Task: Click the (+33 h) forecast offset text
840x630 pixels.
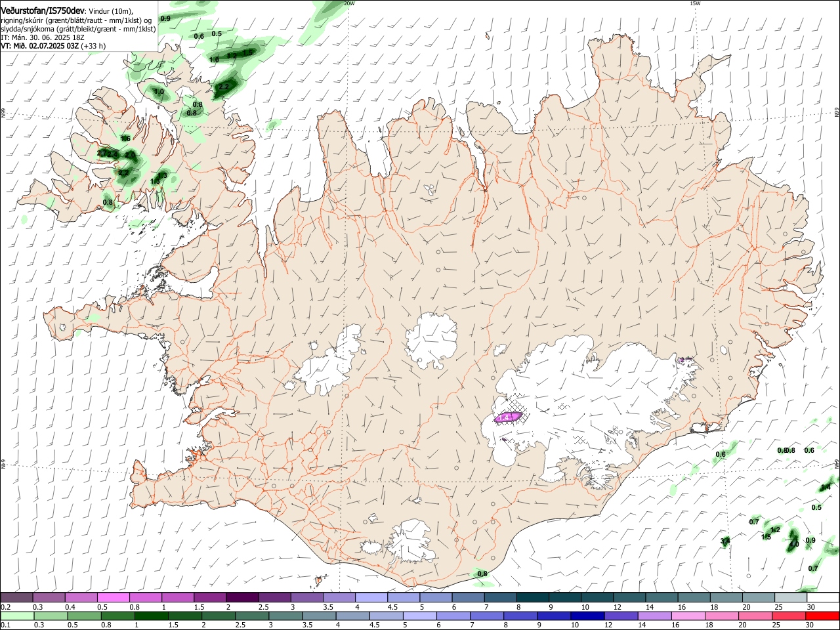Action: coord(94,46)
